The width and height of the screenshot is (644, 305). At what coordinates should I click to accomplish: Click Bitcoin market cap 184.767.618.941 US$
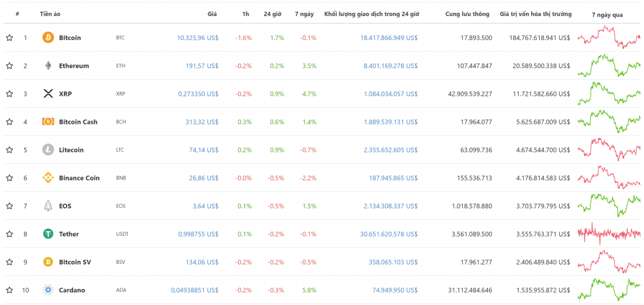pyautogui.click(x=540, y=38)
